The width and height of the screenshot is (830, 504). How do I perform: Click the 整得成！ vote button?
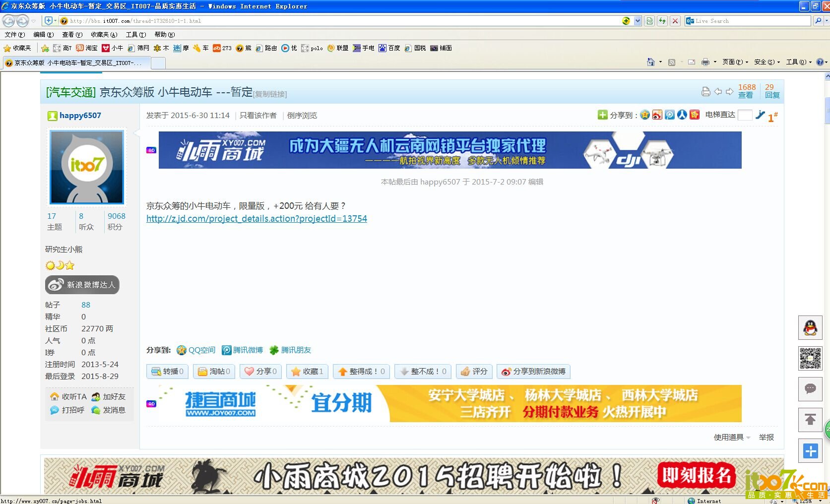361,371
